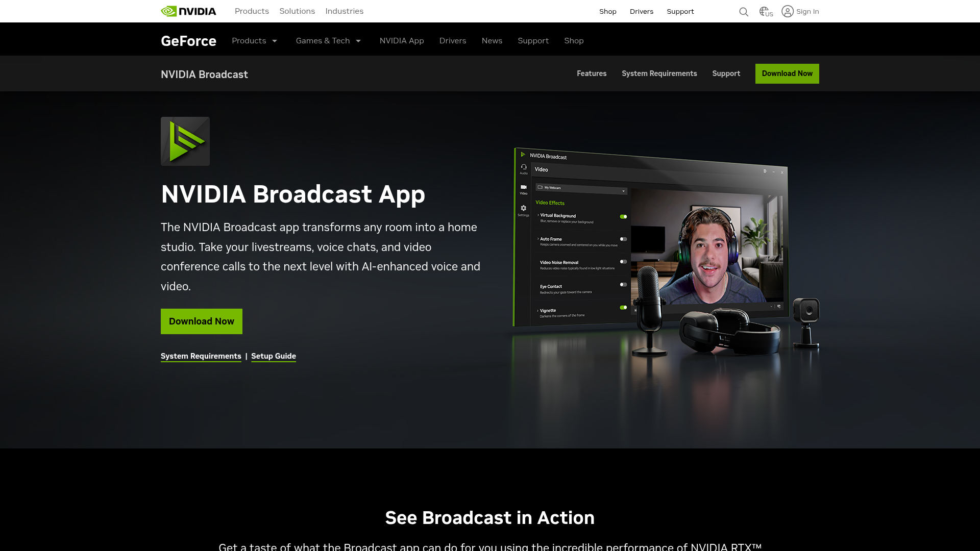Image resolution: width=980 pixels, height=551 pixels.
Task: Open the Setup Guide link
Action: click(273, 356)
